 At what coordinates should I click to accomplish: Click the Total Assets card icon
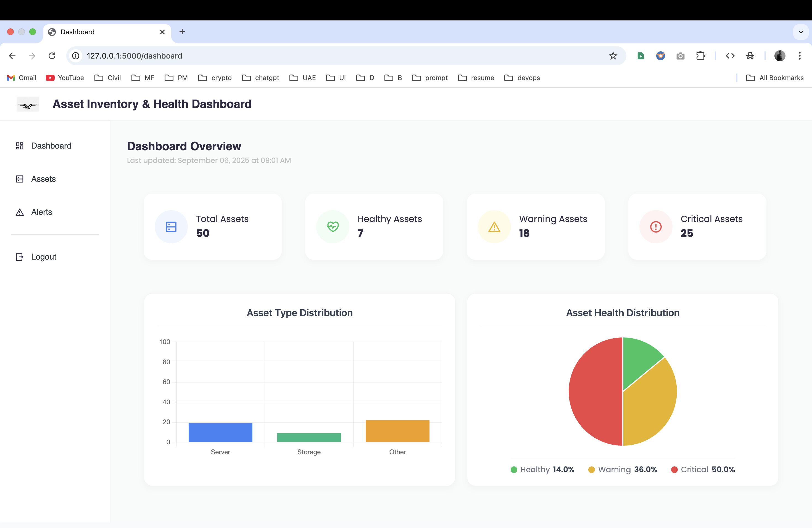[x=171, y=226]
